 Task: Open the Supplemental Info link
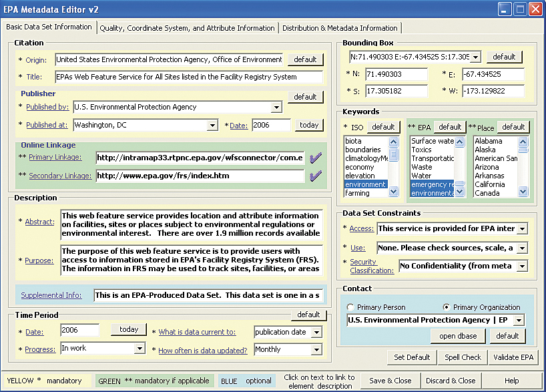(x=51, y=295)
